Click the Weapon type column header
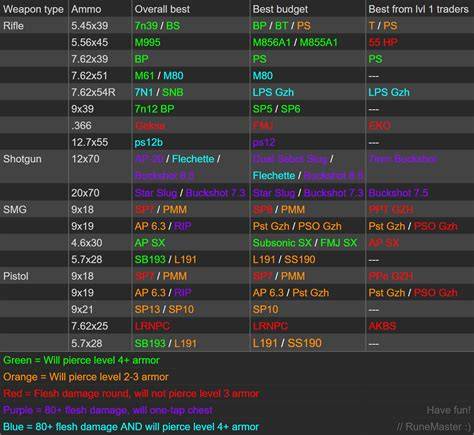The height and width of the screenshot is (435, 474). point(33,9)
